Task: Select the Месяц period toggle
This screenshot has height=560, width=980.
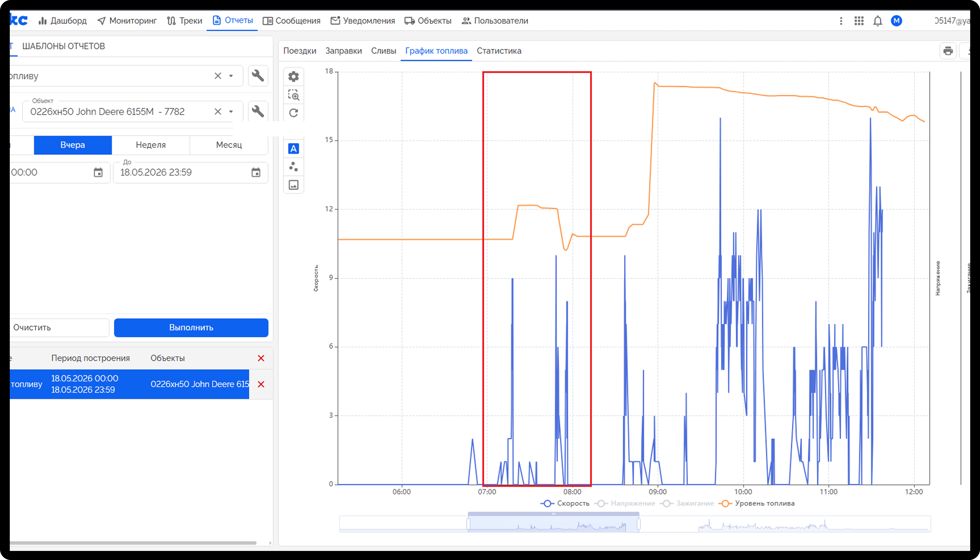Action: (229, 145)
